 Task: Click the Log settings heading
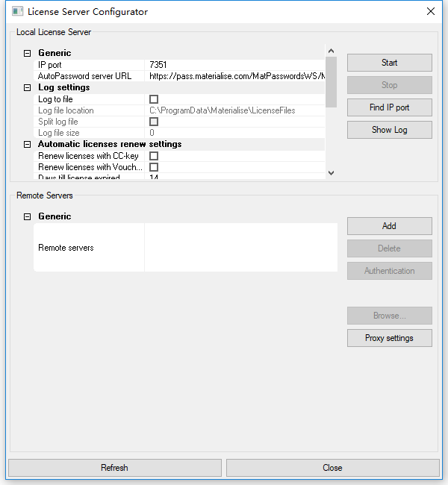tap(64, 87)
